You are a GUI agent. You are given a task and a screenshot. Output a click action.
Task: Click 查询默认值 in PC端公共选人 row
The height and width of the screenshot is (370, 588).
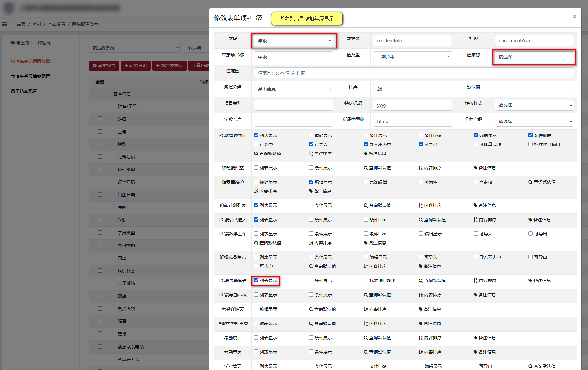pos(432,220)
